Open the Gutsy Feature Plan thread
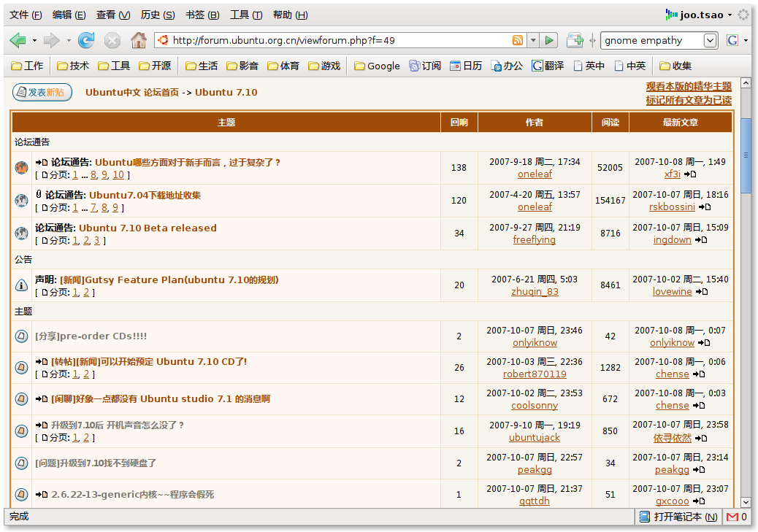This screenshot has width=758, height=532. coord(169,280)
